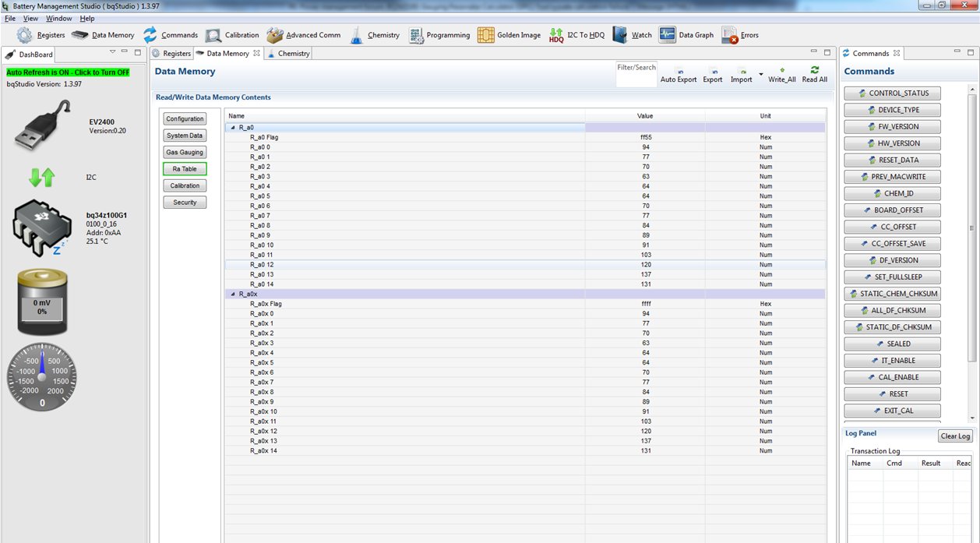Send the IT_ENABLE command
Viewport: 980px width, 543px height.
click(x=892, y=361)
